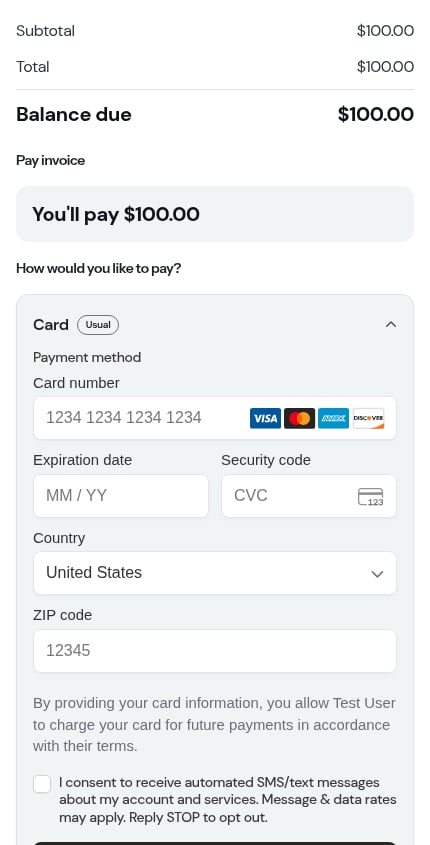
Task: Open the Country dropdown
Action: (x=215, y=573)
